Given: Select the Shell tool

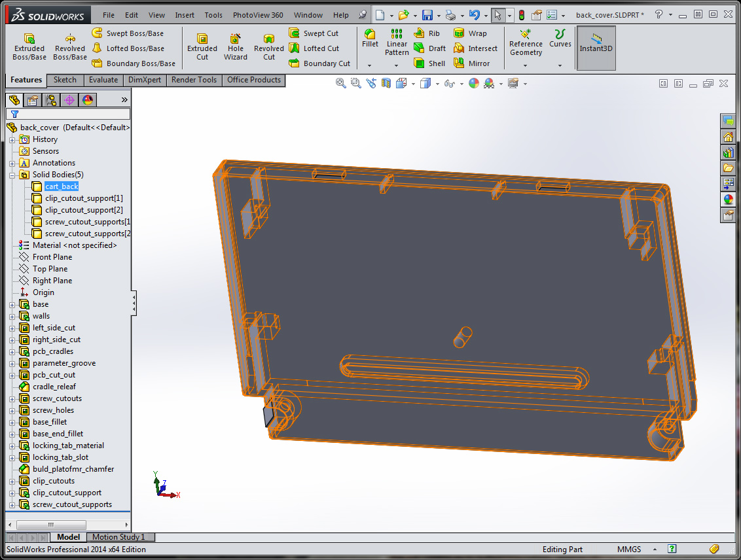Looking at the screenshot, I should click(x=429, y=63).
